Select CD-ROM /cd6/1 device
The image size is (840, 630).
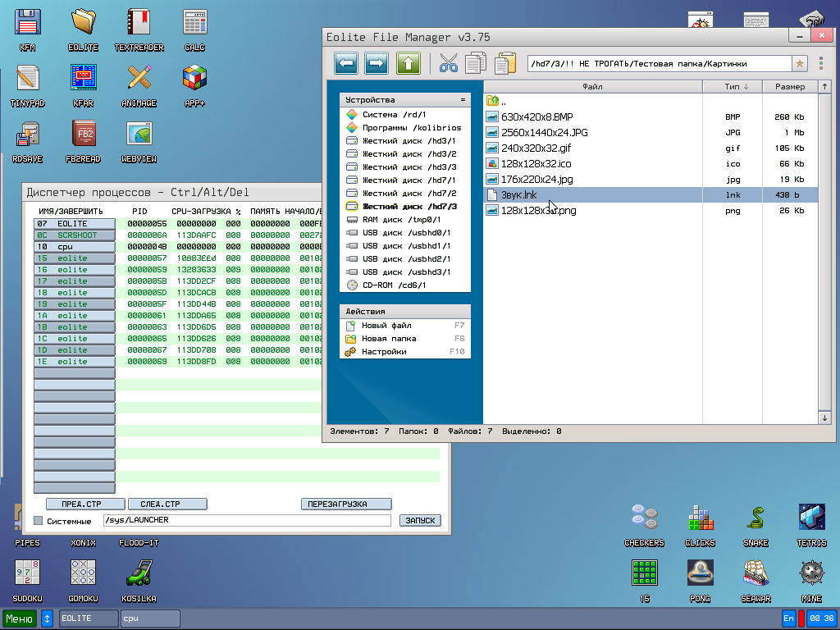395,285
